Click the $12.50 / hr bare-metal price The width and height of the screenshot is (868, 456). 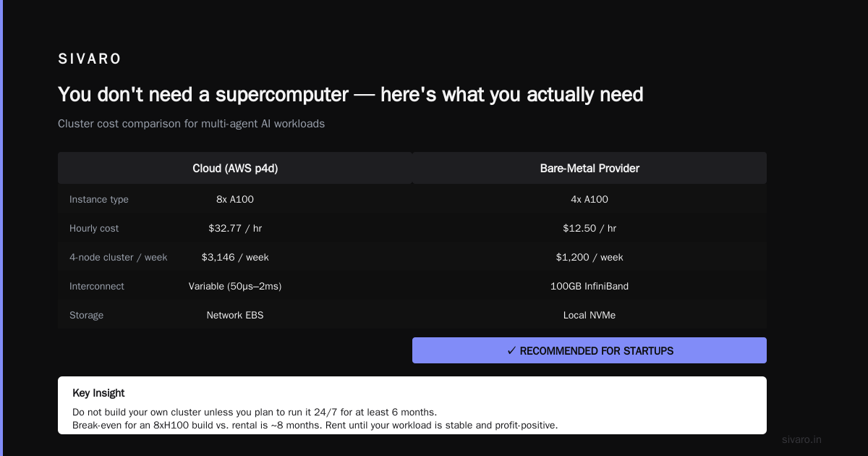click(590, 228)
